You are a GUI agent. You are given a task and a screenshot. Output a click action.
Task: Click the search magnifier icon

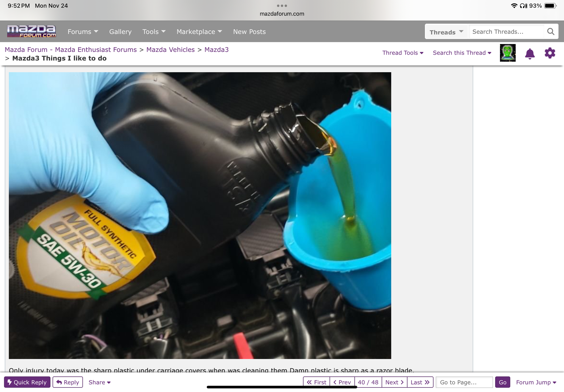coord(550,32)
